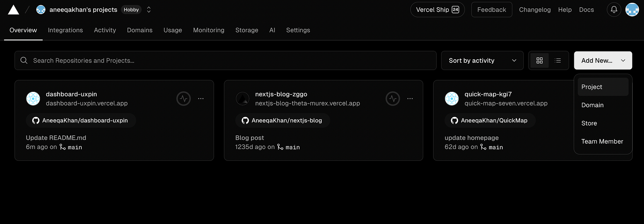
Task: Open the nextjs-blog-zggo project title
Action: [x=281, y=94]
